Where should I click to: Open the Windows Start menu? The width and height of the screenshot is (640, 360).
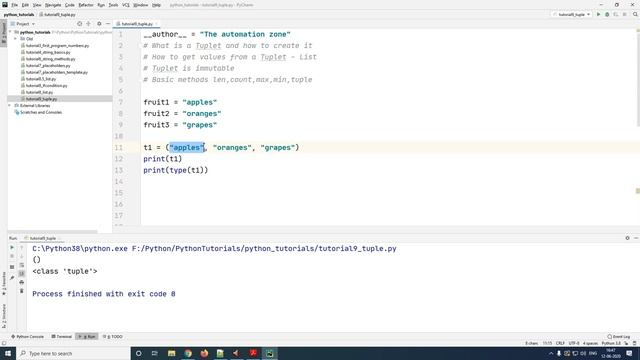tap(8, 353)
